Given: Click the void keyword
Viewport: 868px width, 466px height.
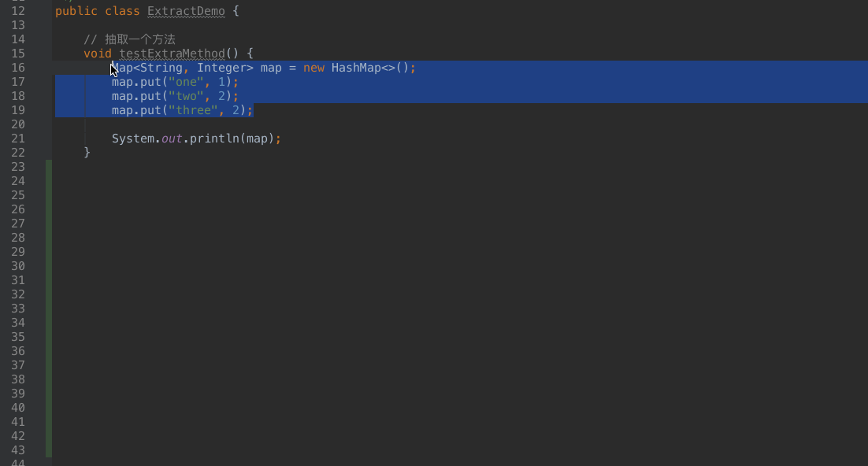Looking at the screenshot, I should coord(98,54).
